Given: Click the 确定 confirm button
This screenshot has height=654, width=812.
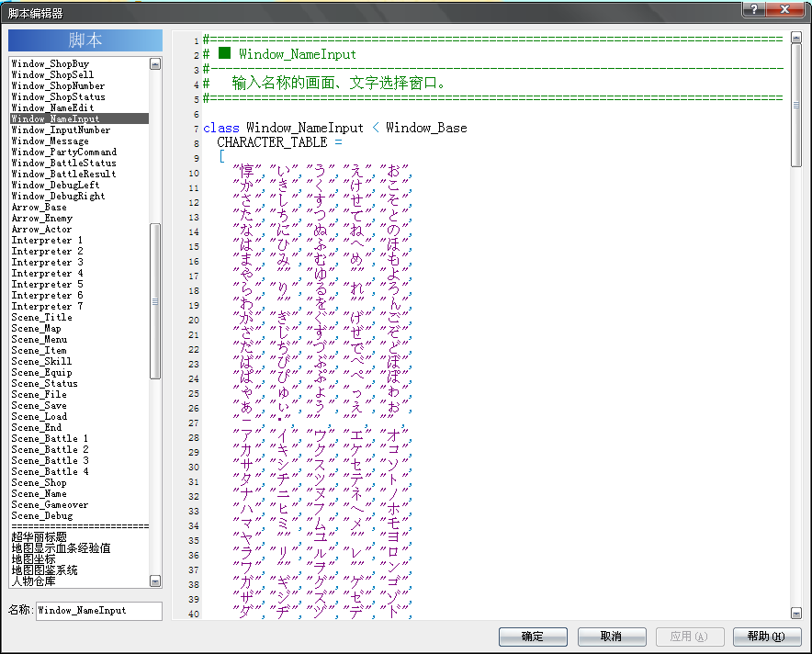Looking at the screenshot, I should (533, 637).
